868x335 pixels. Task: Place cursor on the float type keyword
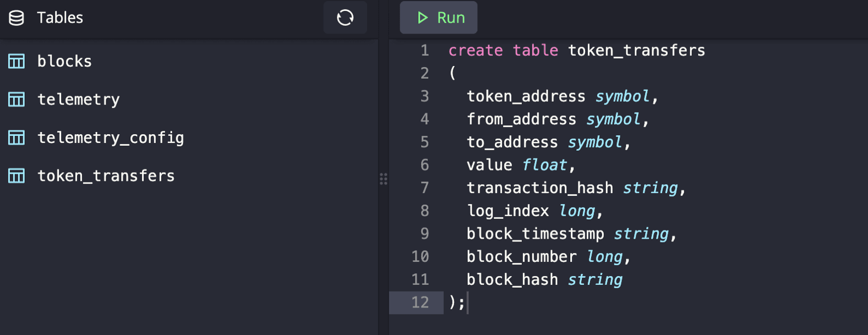click(544, 165)
